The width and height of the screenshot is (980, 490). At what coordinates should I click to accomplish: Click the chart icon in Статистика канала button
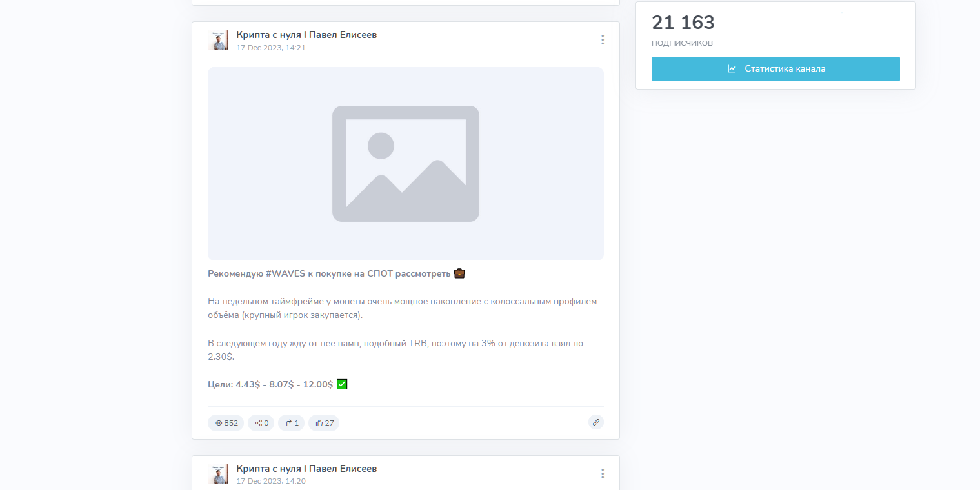[732, 69]
